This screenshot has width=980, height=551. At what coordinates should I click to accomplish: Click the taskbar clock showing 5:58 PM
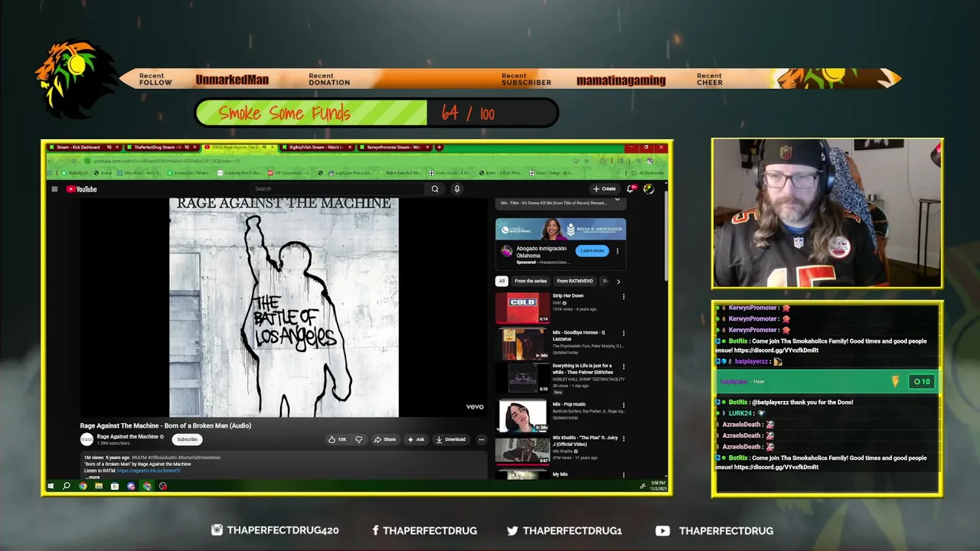(658, 486)
